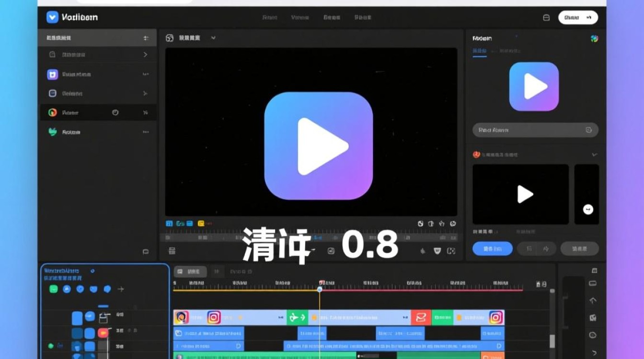Screen dimensions: 644x359
Task: Click the small square icon left of white header button
Action: pyautogui.click(x=546, y=18)
